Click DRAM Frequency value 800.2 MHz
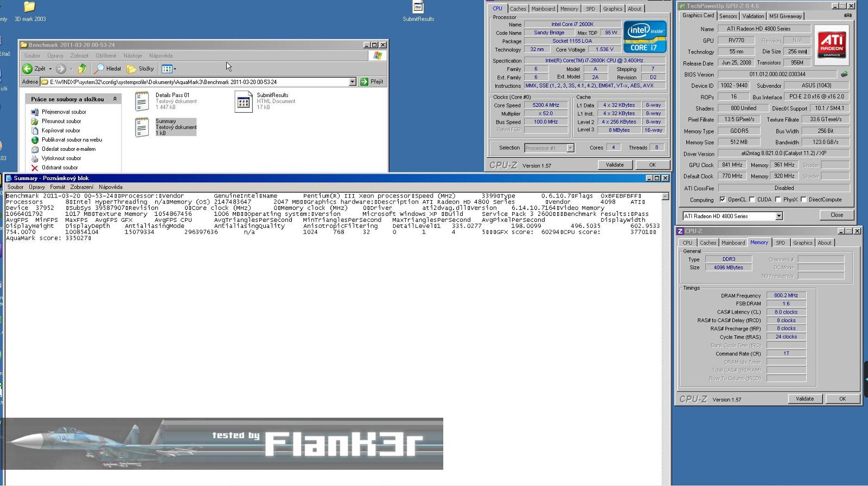The height and width of the screenshot is (486, 868). click(786, 296)
